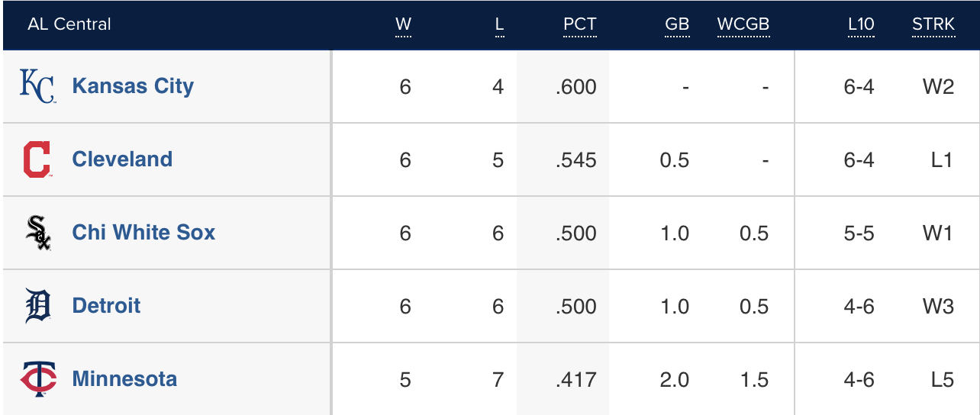Sort standings by W column header

click(x=403, y=24)
